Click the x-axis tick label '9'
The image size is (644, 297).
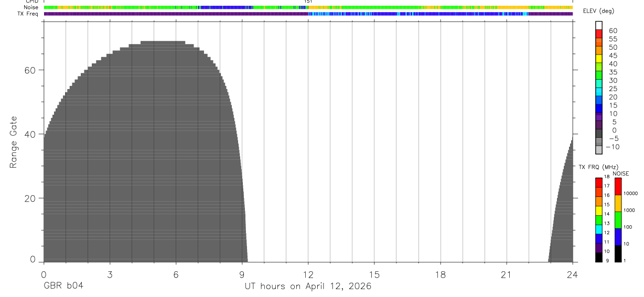[242, 274]
